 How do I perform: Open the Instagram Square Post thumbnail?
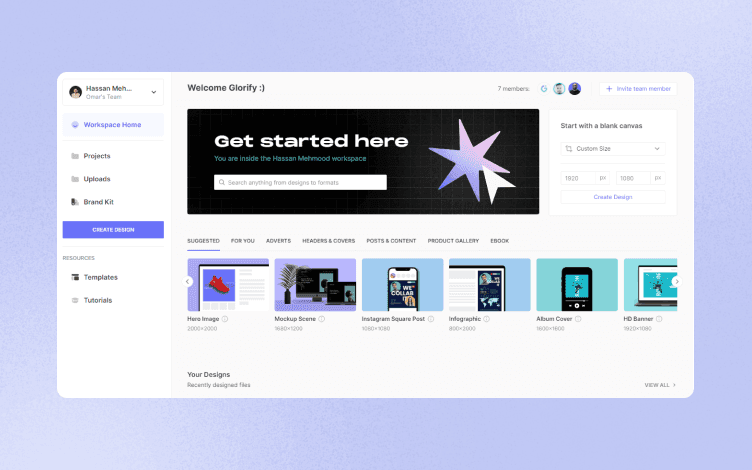(x=402, y=285)
